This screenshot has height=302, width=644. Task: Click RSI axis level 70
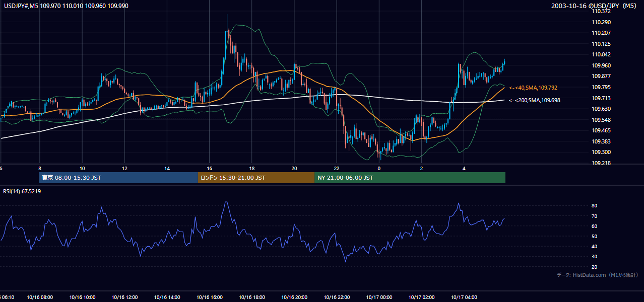click(x=595, y=216)
